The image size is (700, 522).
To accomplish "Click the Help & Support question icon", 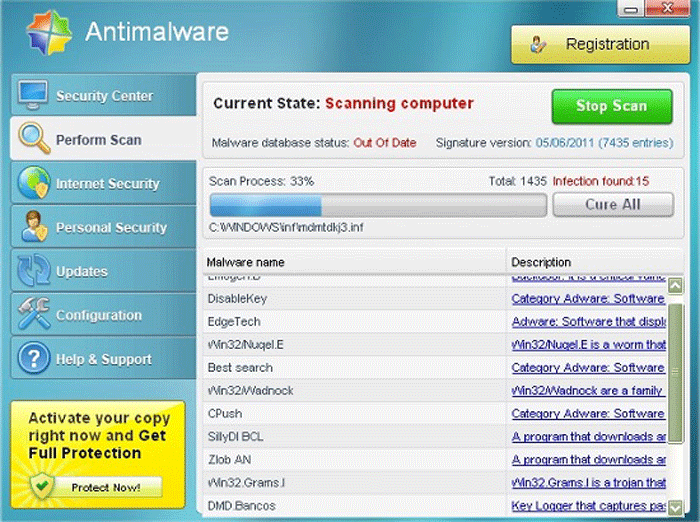I will (x=32, y=359).
